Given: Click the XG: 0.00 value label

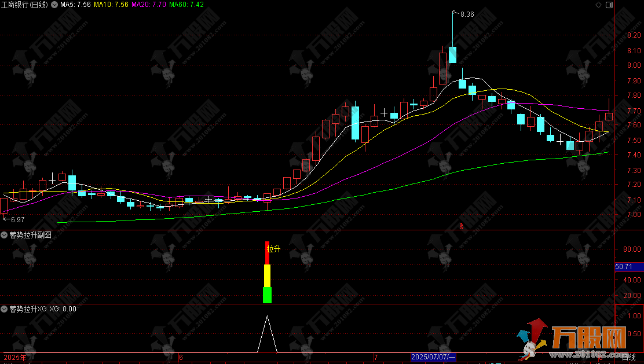Looking at the screenshot, I should pos(63,309).
